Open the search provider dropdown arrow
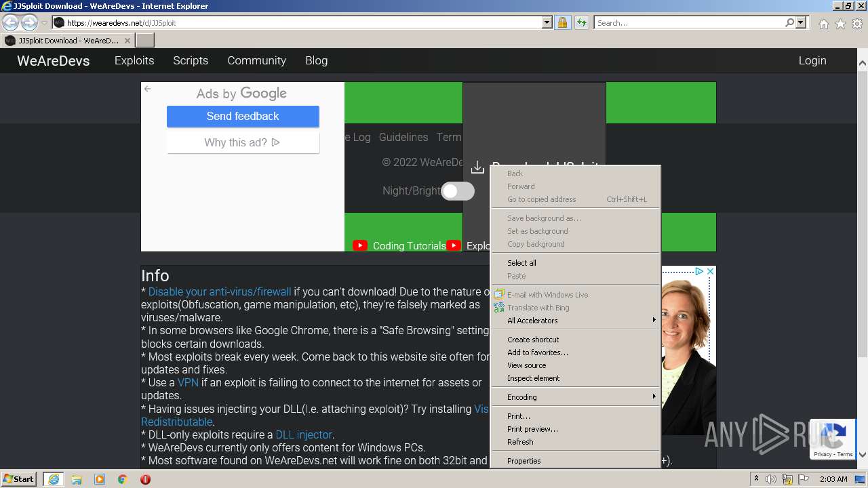This screenshot has width=868, height=488. click(801, 22)
